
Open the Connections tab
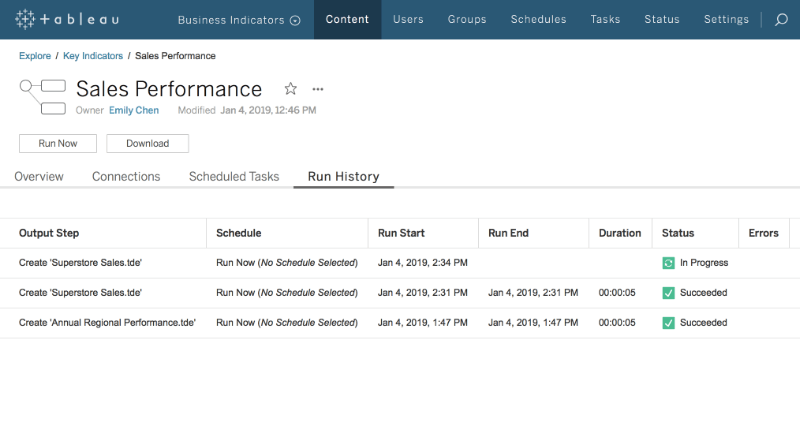[x=126, y=177]
